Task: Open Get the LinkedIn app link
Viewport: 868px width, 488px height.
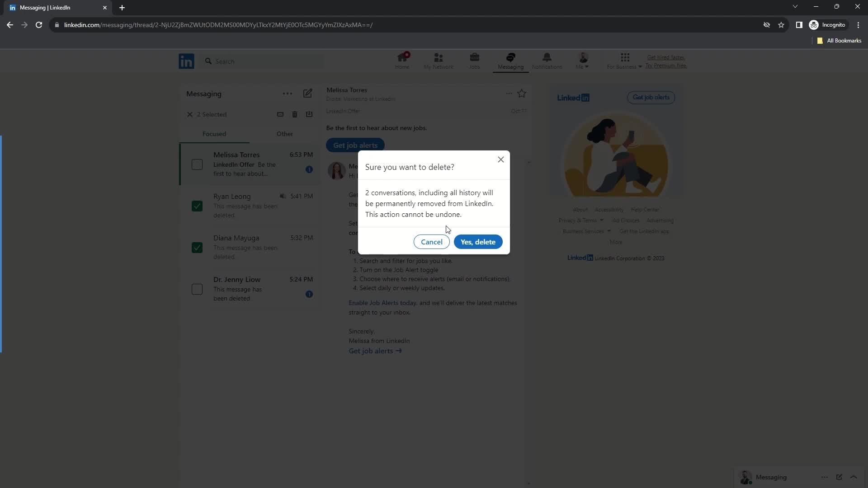Action: click(644, 231)
